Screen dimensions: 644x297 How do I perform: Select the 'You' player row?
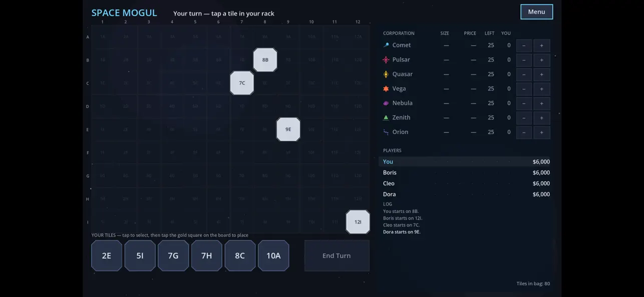(466, 161)
